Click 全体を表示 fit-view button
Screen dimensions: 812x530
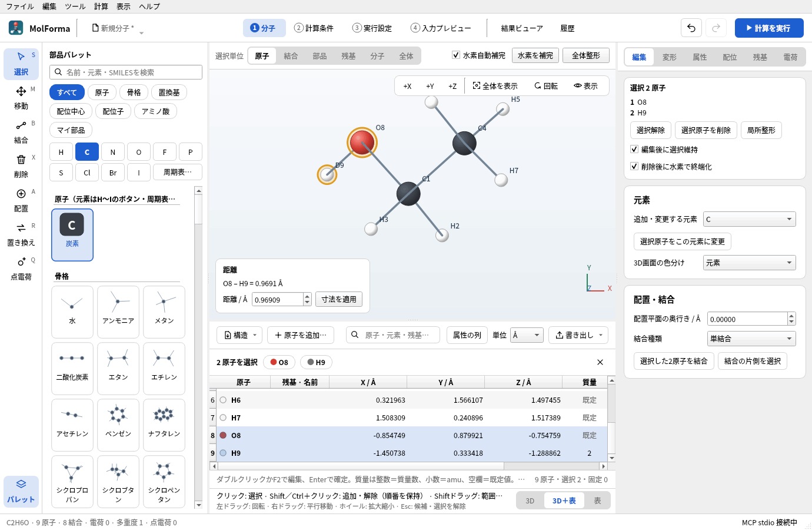(495, 86)
